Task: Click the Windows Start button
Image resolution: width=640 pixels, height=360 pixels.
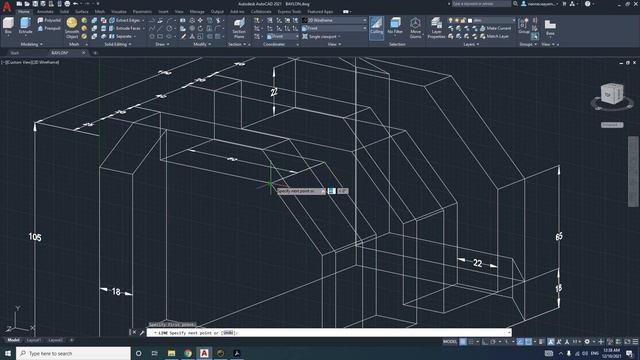Action: pyautogui.click(x=8, y=353)
